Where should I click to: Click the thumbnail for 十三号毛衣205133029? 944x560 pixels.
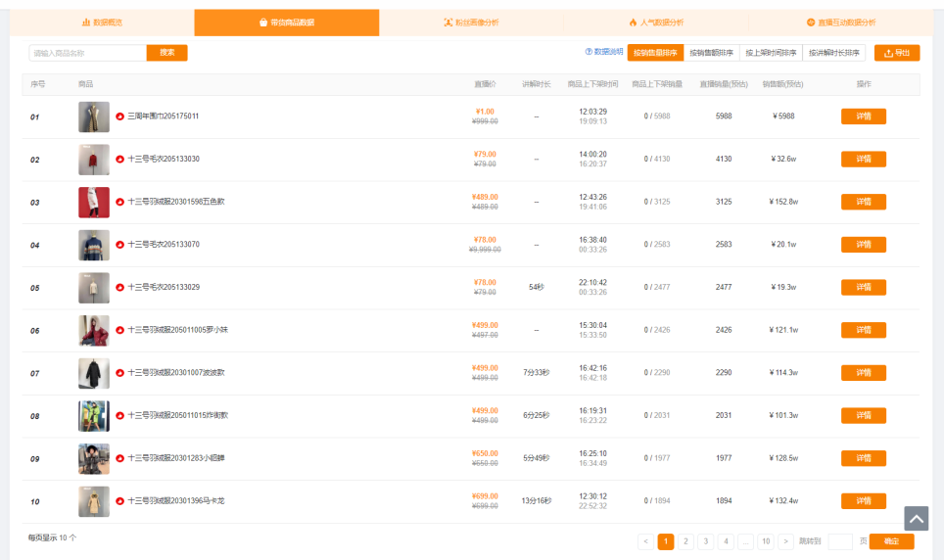point(94,288)
